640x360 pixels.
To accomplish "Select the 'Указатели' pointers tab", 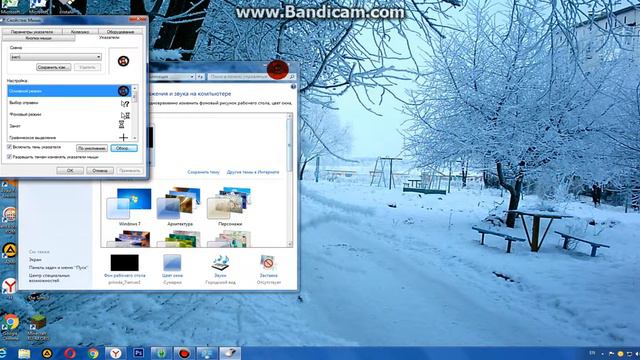I will tap(109, 38).
